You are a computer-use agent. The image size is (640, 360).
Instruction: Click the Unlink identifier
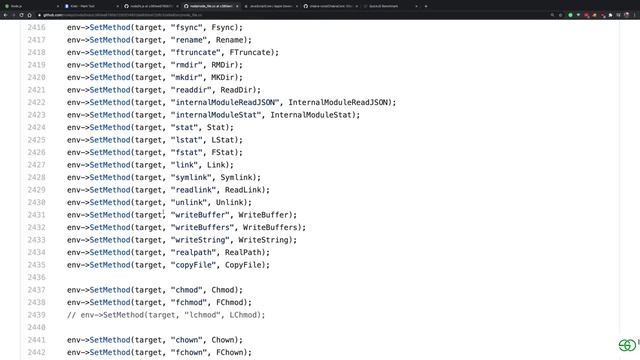[229, 202]
